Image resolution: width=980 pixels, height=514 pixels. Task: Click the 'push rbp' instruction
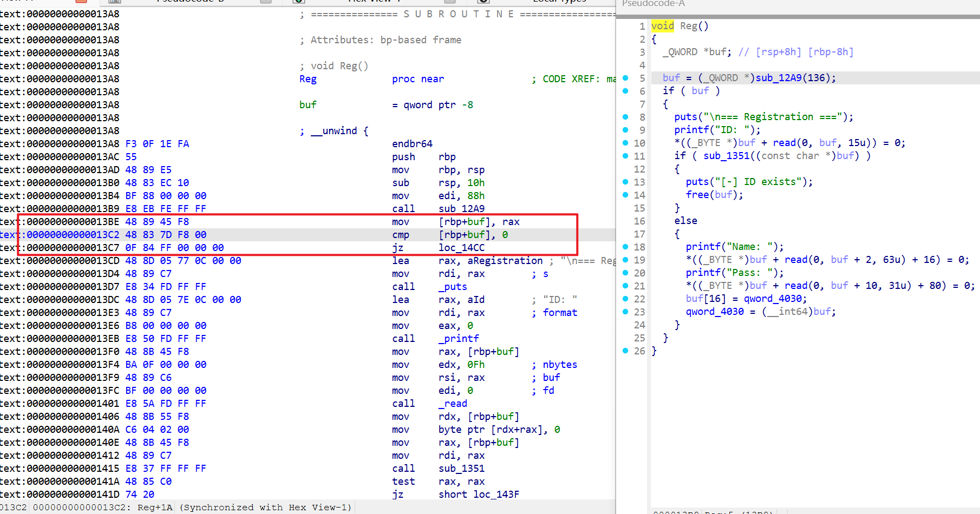coord(424,157)
